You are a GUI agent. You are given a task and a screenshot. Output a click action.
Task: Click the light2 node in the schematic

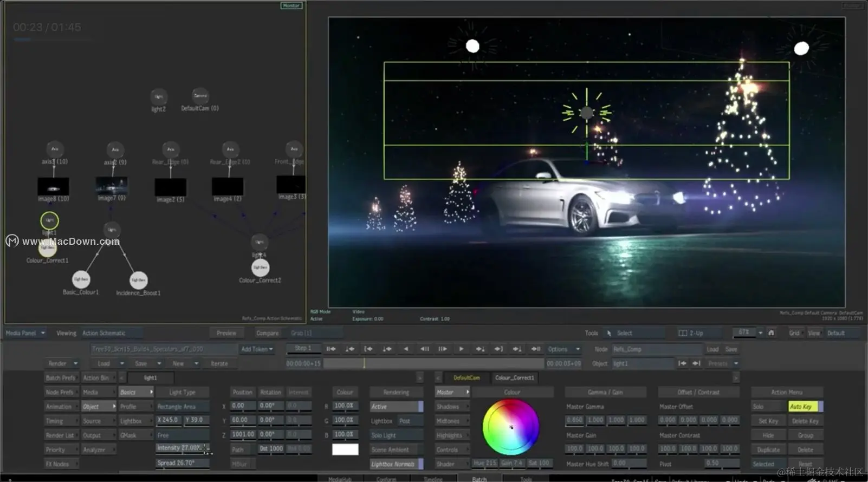pyautogui.click(x=158, y=97)
